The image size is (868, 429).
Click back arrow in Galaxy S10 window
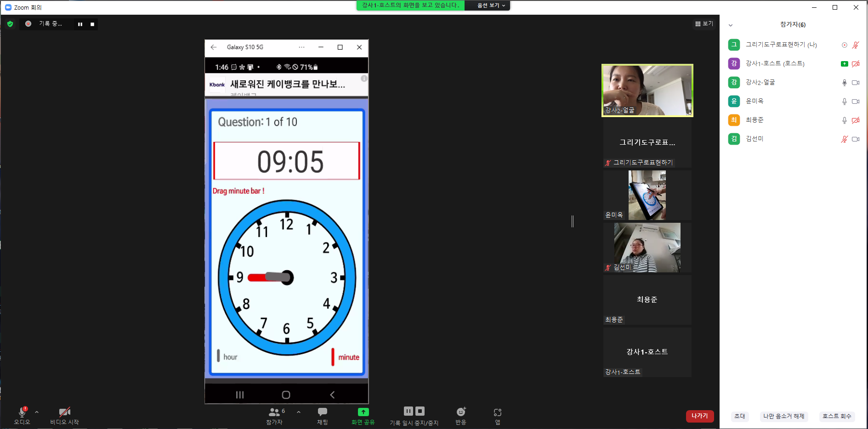point(214,47)
